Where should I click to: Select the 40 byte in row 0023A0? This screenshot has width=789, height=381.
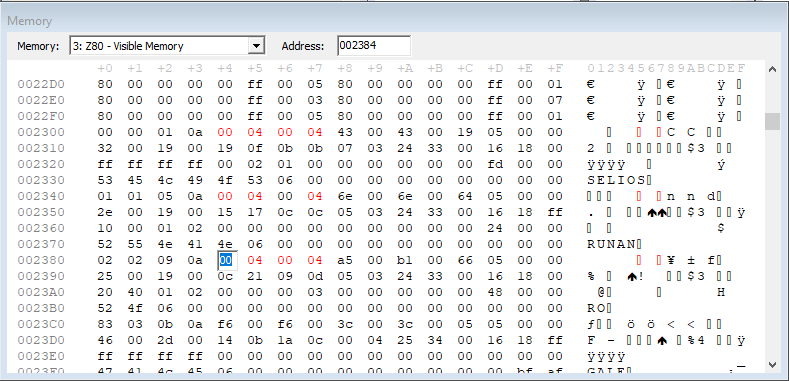click(x=135, y=292)
